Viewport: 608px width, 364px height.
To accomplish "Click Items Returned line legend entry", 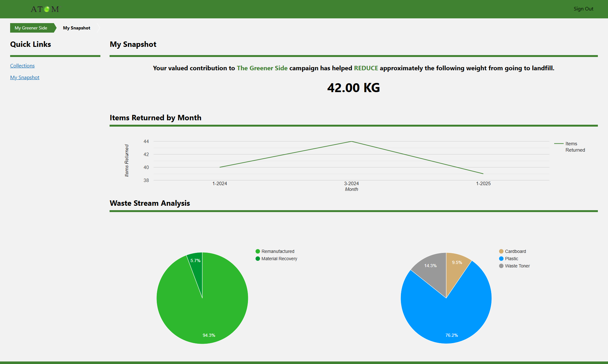I will (x=570, y=147).
